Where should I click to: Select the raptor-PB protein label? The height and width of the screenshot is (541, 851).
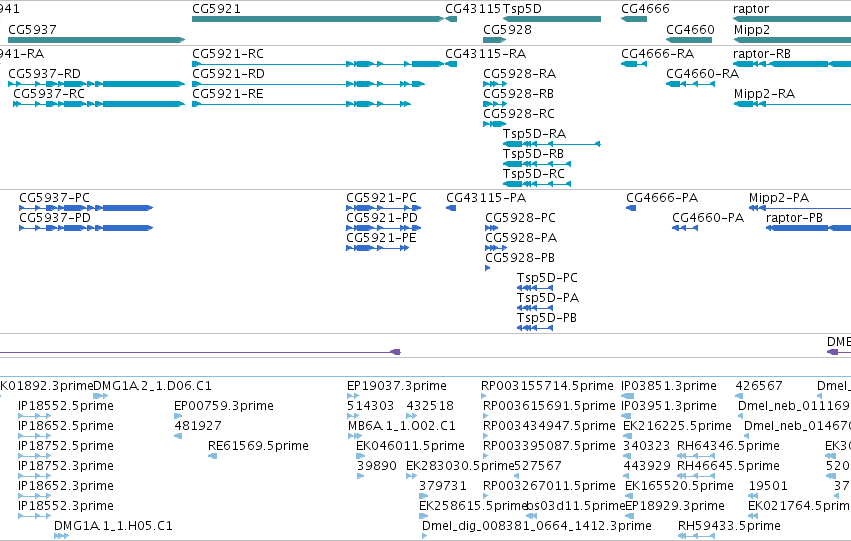pyautogui.click(x=795, y=218)
